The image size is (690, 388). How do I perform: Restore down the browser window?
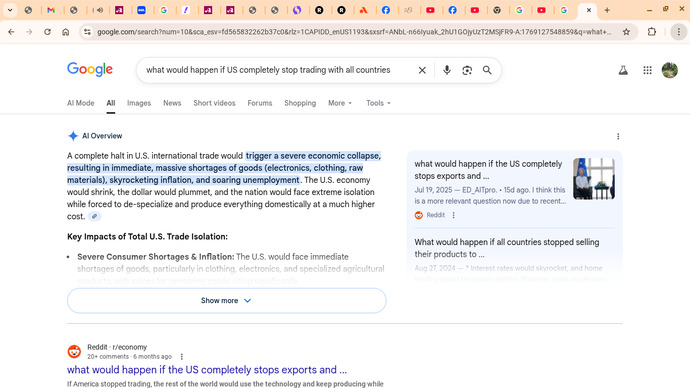[x=666, y=9]
